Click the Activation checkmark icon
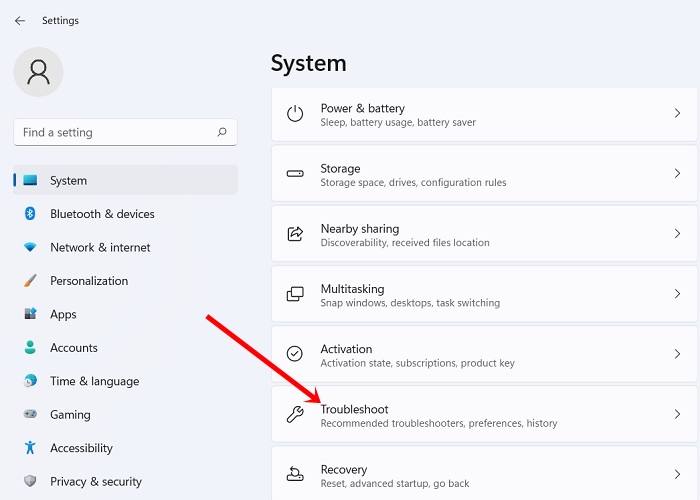The image size is (700, 500). click(295, 354)
